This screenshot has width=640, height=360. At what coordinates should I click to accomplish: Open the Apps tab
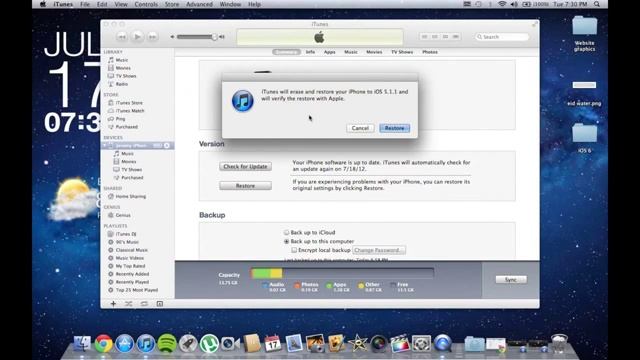329,52
